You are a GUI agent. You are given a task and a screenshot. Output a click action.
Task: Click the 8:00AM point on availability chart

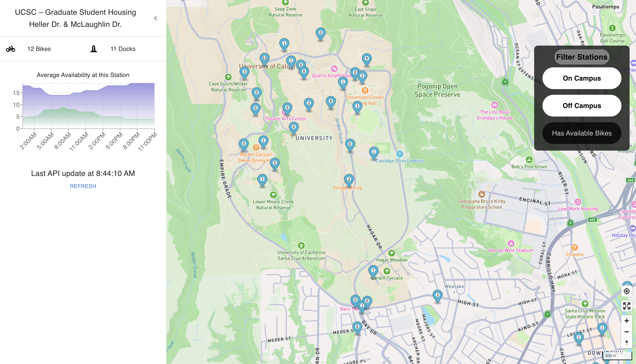[69, 110]
